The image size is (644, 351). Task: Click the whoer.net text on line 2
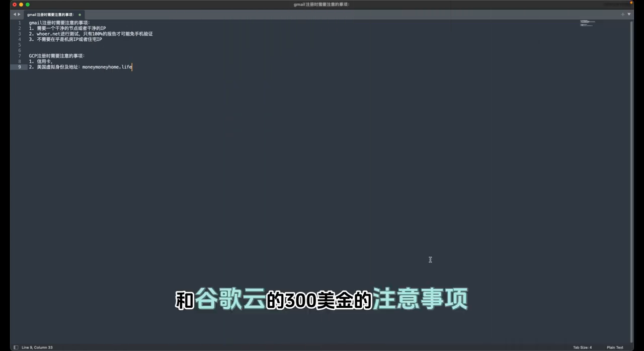pyautogui.click(x=48, y=34)
